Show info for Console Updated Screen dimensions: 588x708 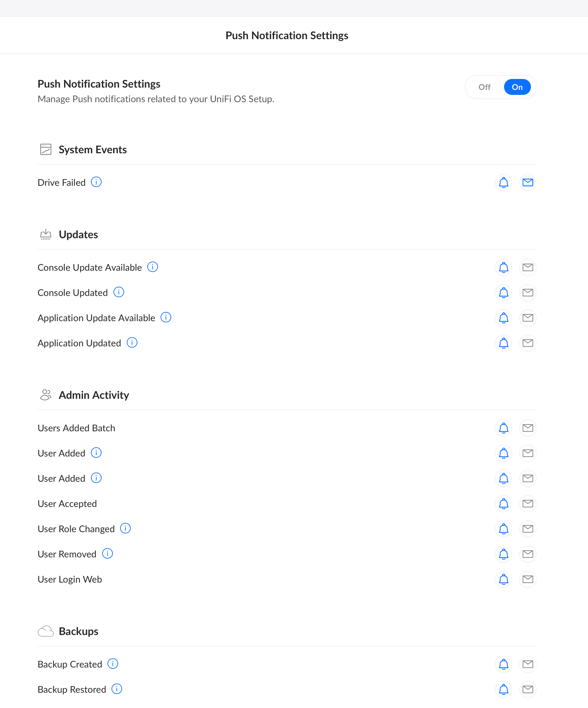point(119,292)
